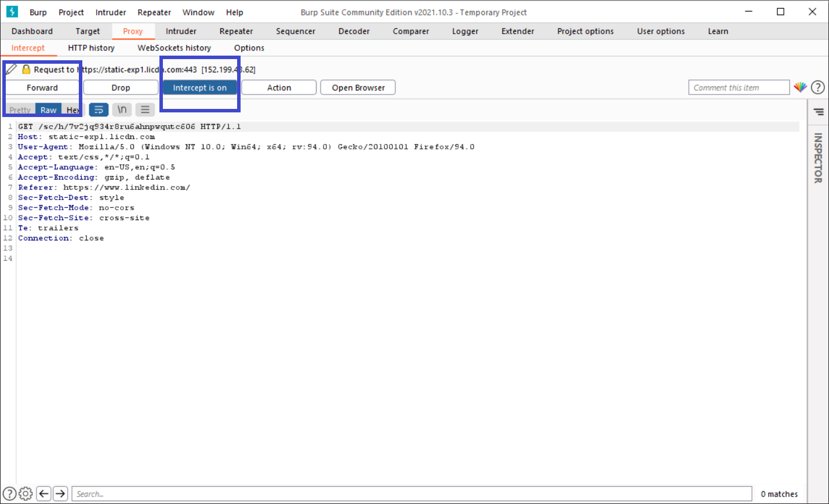The width and height of the screenshot is (829, 504).
Task: Open the editor hamburger menu icon
Action: coord(145,109)
